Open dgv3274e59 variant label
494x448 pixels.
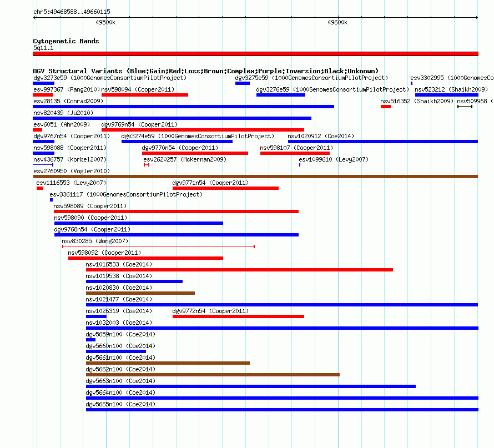point(198,136)
